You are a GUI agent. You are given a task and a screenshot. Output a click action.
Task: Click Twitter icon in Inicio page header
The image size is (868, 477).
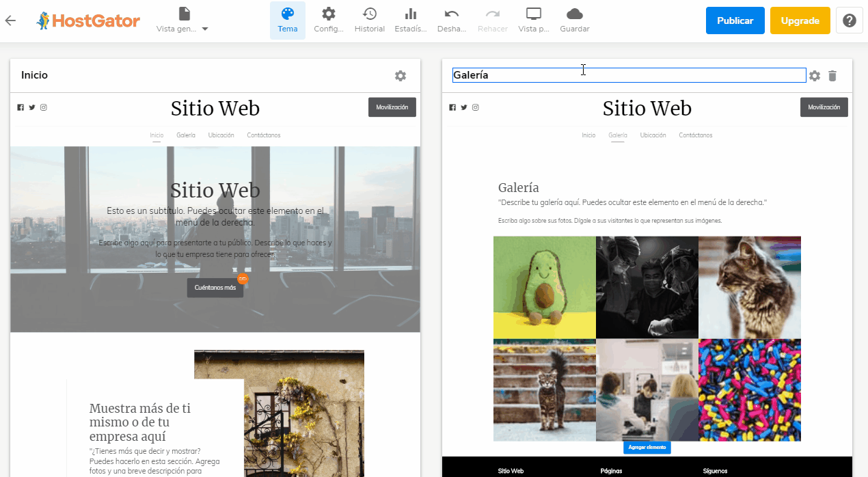32,107
